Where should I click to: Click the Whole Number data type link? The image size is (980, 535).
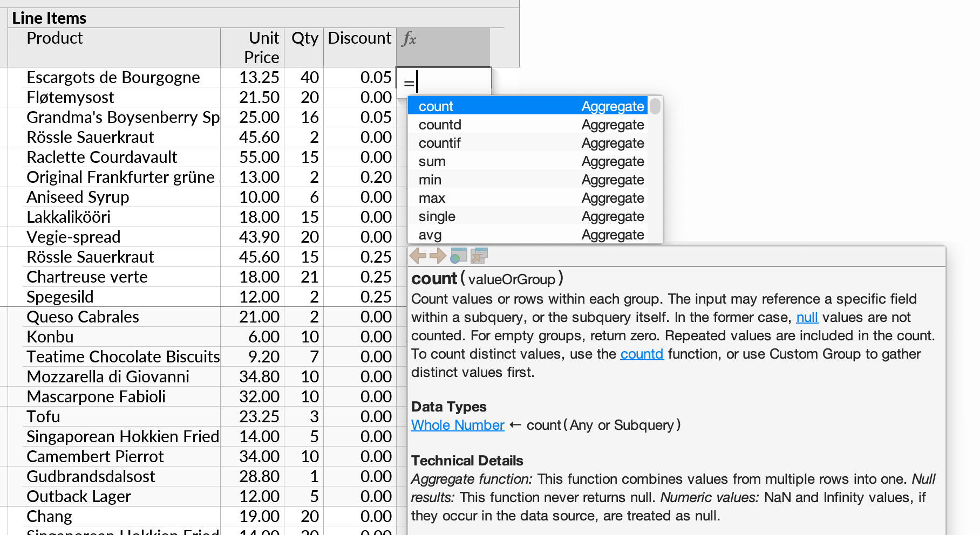click(x=457, y=425)
